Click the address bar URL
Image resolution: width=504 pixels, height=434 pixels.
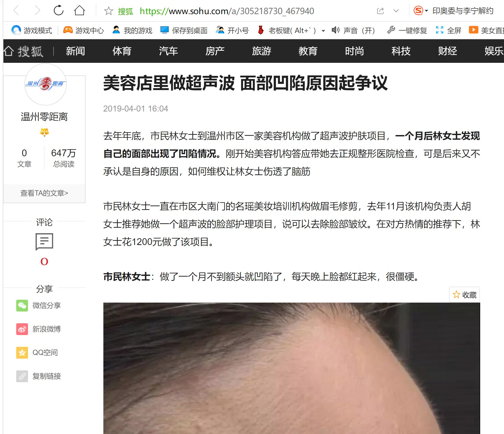click(227, 11)
